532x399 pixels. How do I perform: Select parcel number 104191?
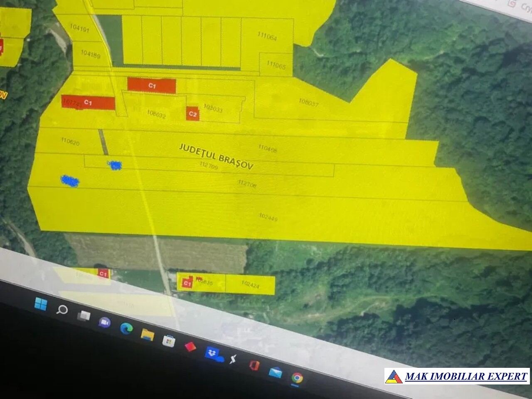point(79,28)
